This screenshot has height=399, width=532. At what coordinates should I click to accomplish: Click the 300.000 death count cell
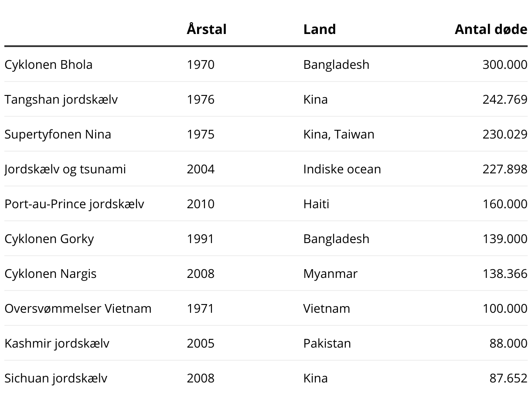tap(505, 64)
